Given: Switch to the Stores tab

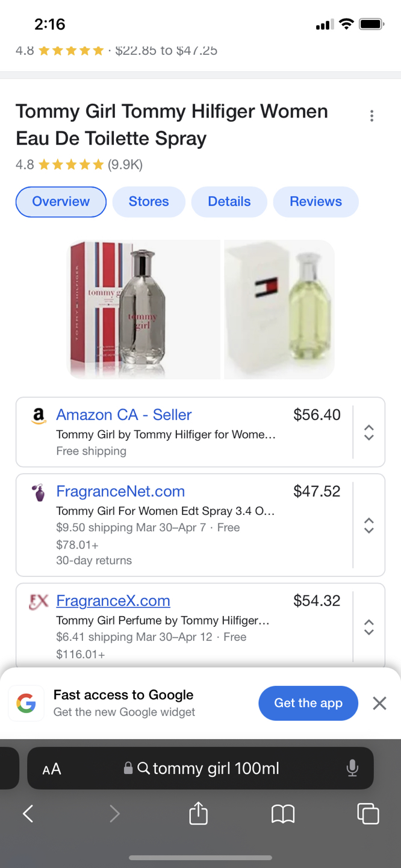Looking at the screenshot, I should 148,202.
